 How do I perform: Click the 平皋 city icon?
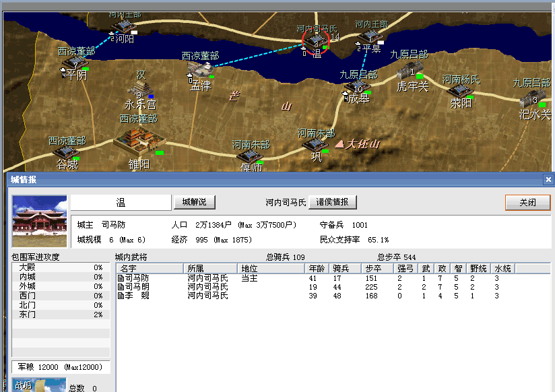point(369,36)
